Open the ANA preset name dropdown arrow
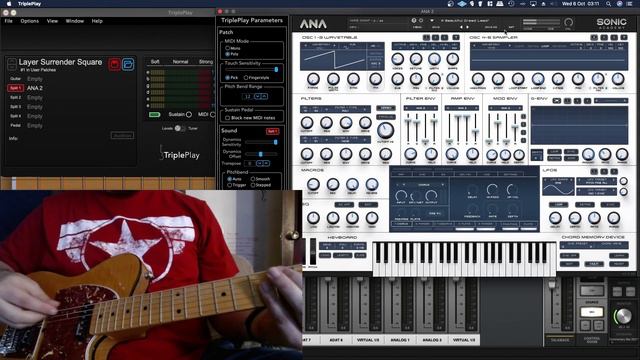 (432, 20)
